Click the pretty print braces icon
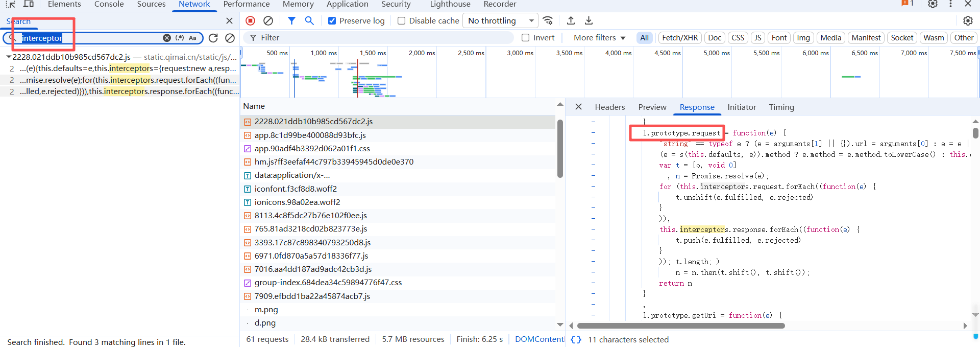The width and height of the screenshot is (980, 347). [x=576, y=339]
